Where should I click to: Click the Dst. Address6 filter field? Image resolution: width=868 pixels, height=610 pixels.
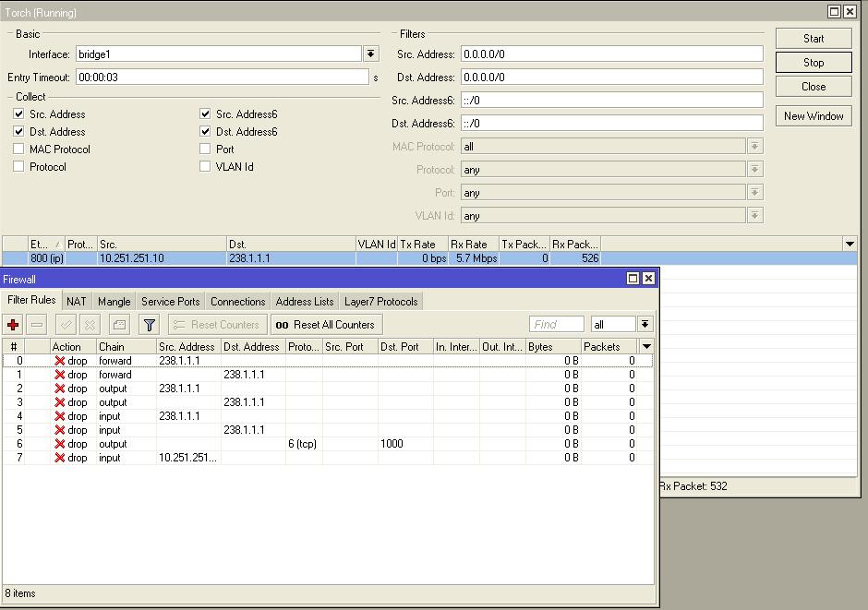coord(611,124)
